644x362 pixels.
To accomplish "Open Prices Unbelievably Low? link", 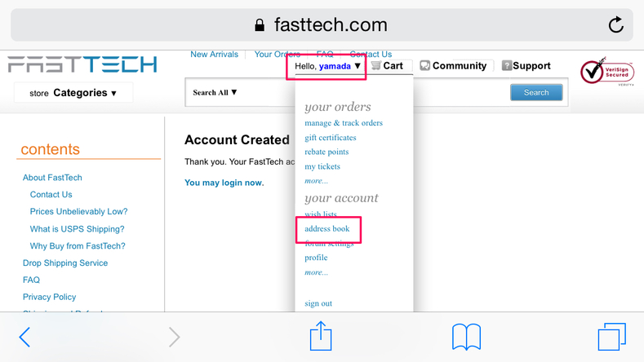I will [x=78, y=211].
